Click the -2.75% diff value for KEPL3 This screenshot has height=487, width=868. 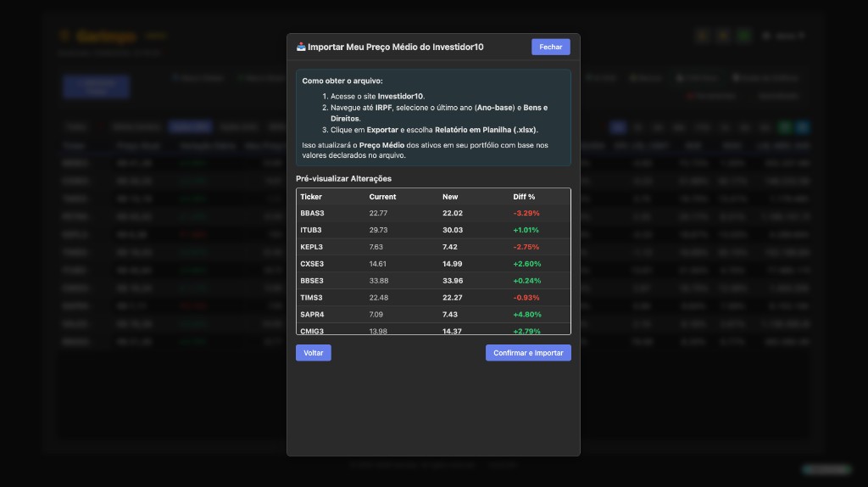click(526, 247)
